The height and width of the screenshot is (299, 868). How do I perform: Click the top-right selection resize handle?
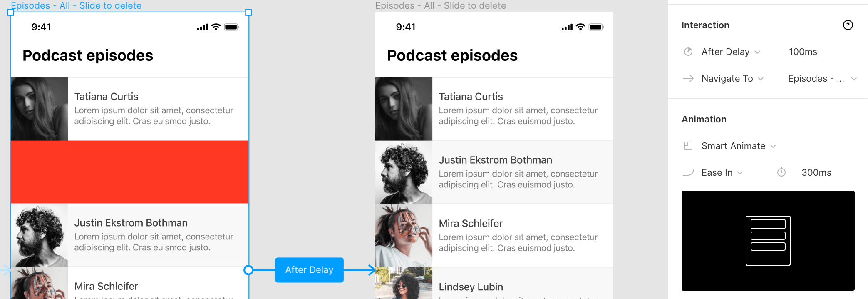click(x=248, y=12)
